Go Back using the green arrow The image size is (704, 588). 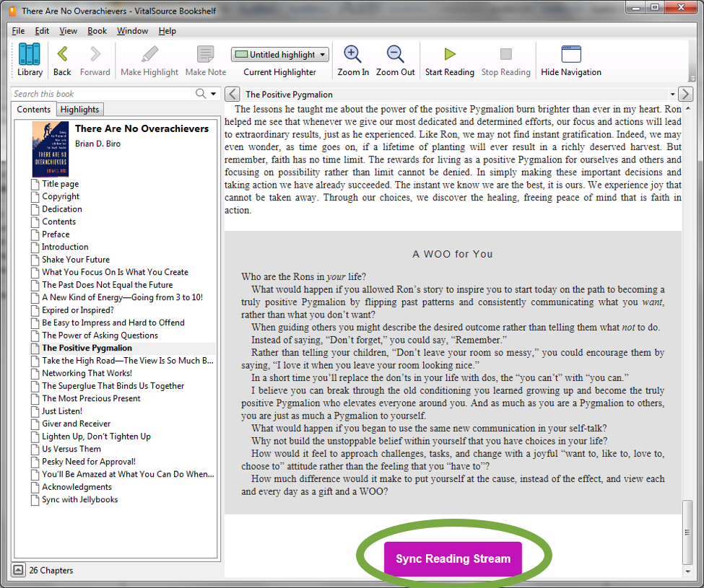coord(62,55)
